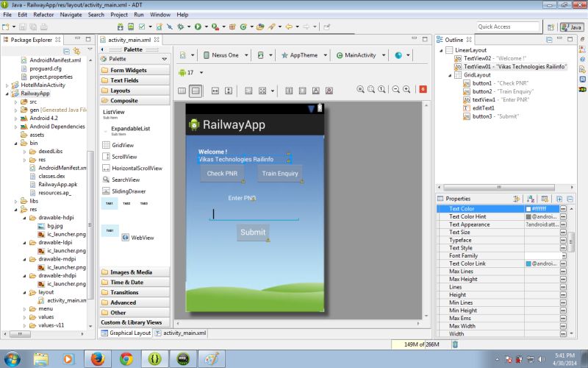Open the Palette dropdown arrow
This screenshot has height=368, width=588.
pos(164,59)
